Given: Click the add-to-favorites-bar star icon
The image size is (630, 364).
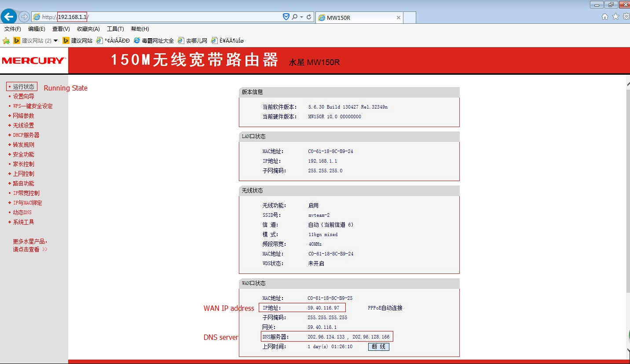Looking at the screenshot, I should [x=6, y=40].
